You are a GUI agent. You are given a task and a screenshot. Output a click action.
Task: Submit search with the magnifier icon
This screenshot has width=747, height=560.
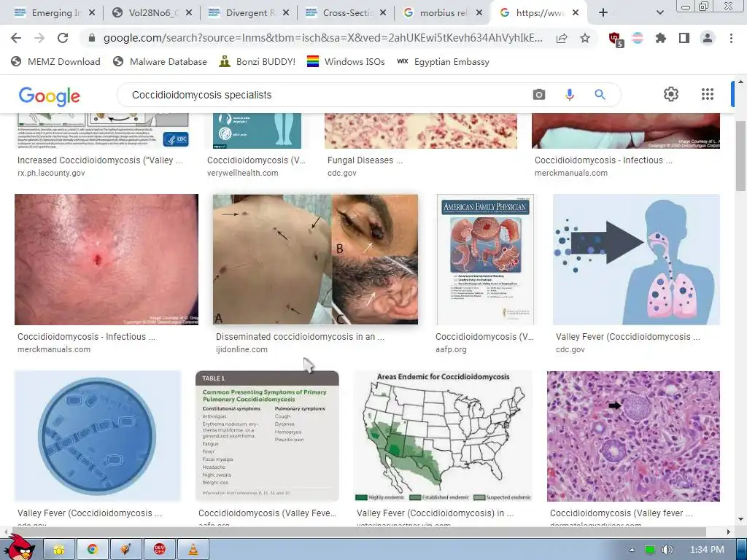[600, 95]
